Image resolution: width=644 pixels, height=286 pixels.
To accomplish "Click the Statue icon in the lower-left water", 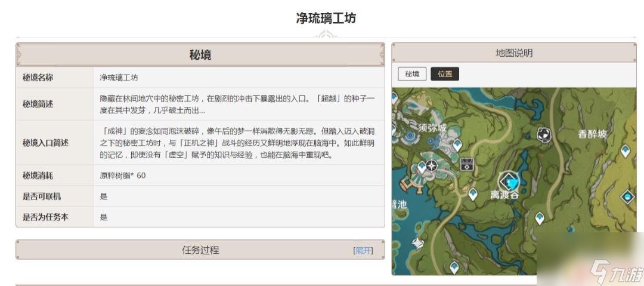I will pyautogui.click(x=419, y=242).
